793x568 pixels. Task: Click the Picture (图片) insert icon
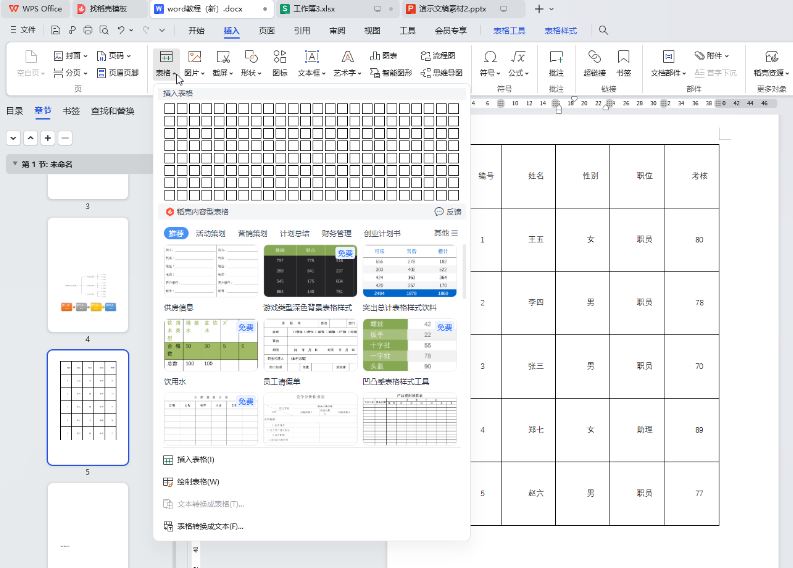click(x=195, y=57)
